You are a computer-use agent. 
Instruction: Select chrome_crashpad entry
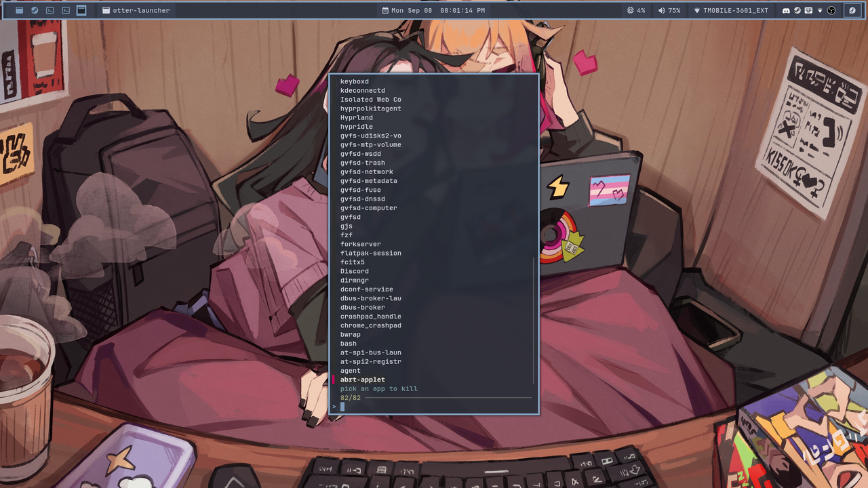point(371,325)
